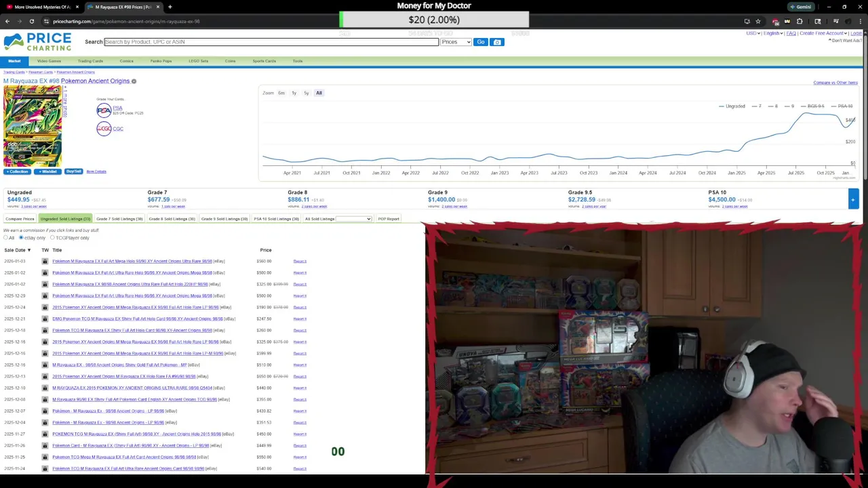This screenshot has width=868, height=488.
Task: Toggle Ungraded series in chart legend
Action: coord(732,106)
